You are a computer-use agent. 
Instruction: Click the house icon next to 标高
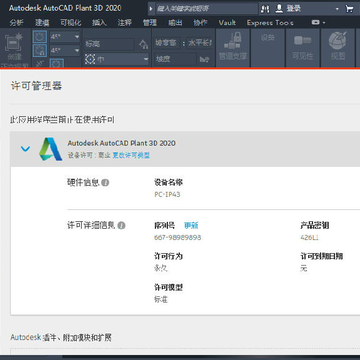tap(143, 44)
